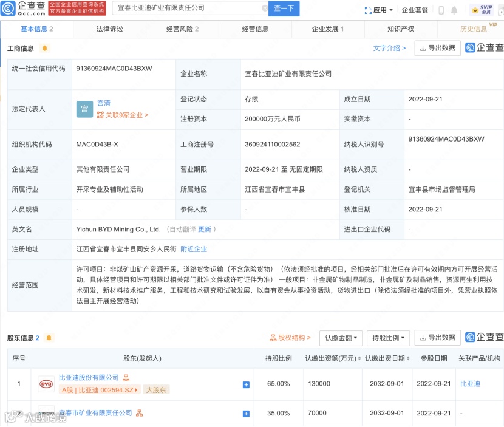
Task: Click the bell icon beside 工商信息
Action: (45, 48)
